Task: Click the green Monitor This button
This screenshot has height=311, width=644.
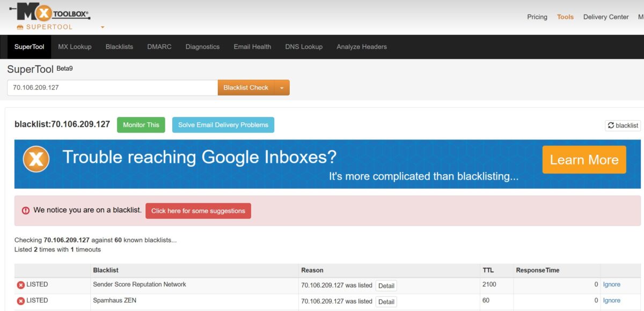Action: [x=141, y=125]
